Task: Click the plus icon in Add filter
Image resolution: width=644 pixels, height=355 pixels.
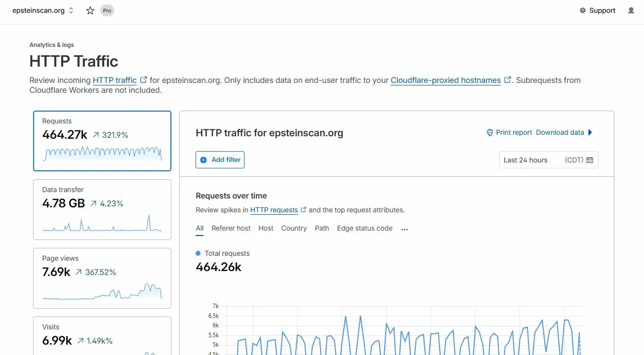Action: 203,159
